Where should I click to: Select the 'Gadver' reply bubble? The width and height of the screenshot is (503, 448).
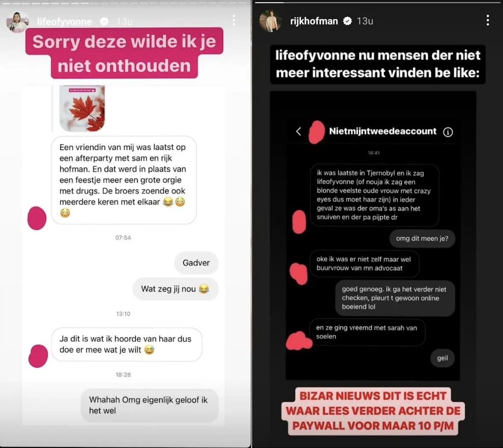click(x=196, y=263)
